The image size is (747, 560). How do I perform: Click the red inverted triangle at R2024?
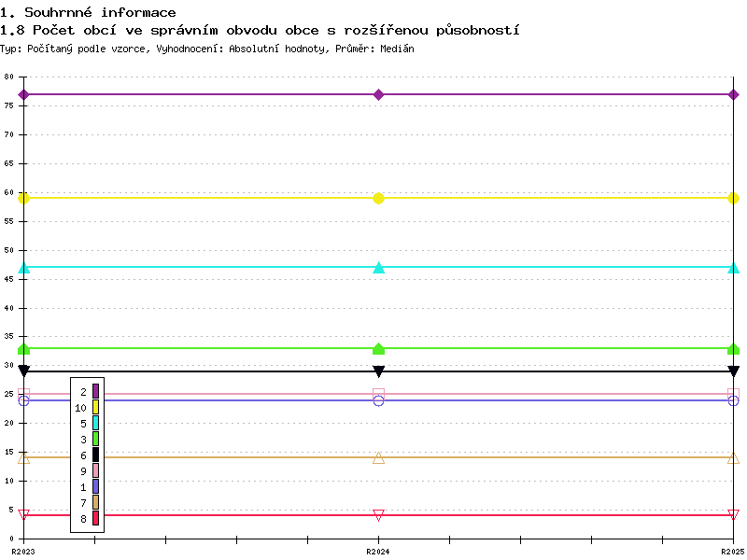pos(378,515)
